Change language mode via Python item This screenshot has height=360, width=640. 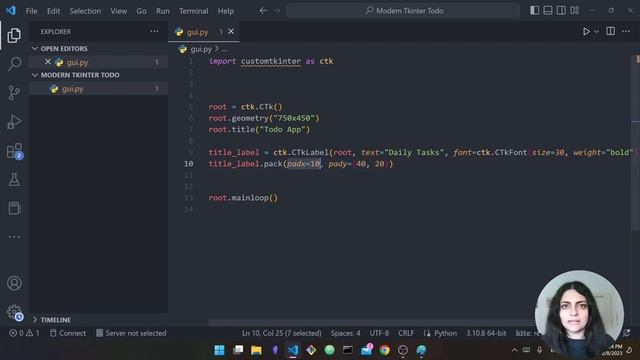point(445,333)
